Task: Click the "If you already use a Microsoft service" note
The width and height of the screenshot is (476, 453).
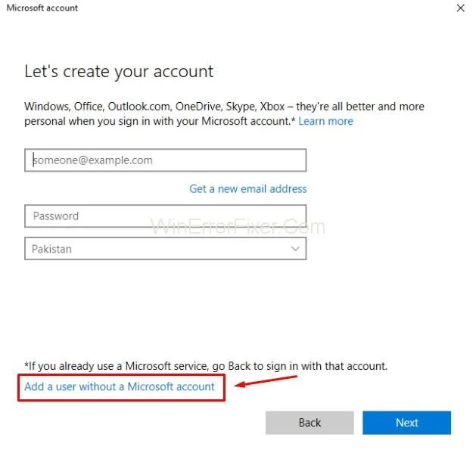Action: [x=206, y=366]
